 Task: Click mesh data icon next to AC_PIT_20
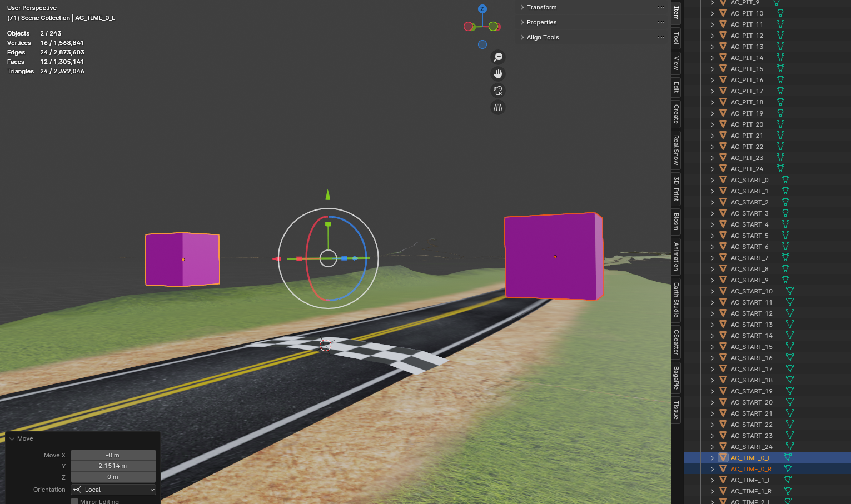[x=780, y=124]
